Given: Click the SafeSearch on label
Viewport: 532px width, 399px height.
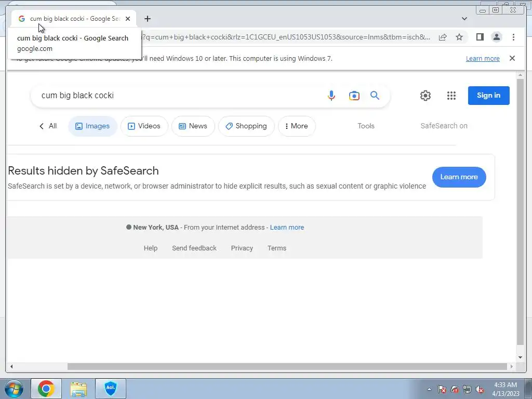Looking at the screenshot, I should tap(444, 126).
